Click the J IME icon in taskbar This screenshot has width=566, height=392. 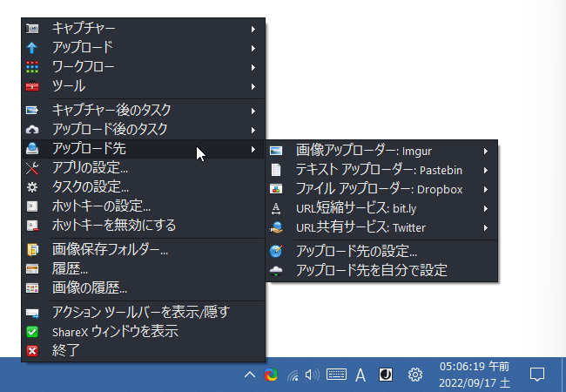[x=386, y=375]
